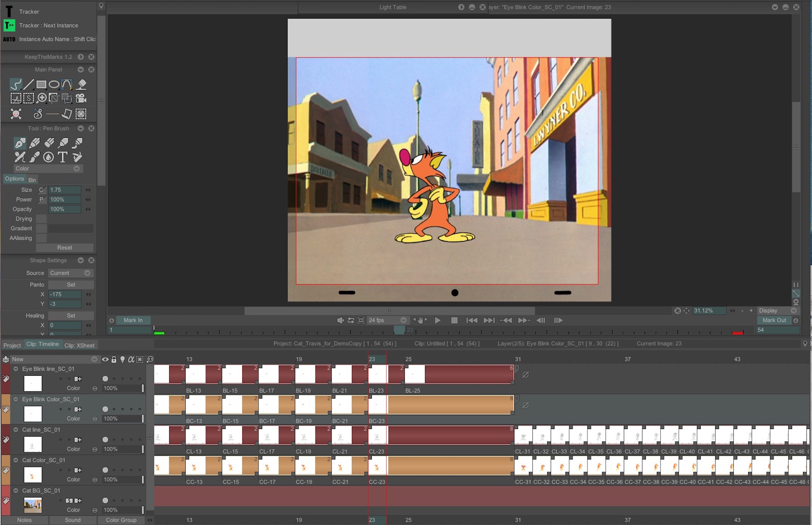Select the freehand line drawing tool

pyautogui.click(x=16, y=85)
